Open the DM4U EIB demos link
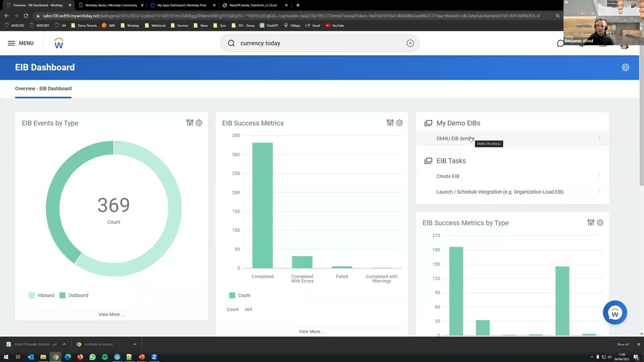The height and width of the screenshot is (362, 644). [455, 138]
